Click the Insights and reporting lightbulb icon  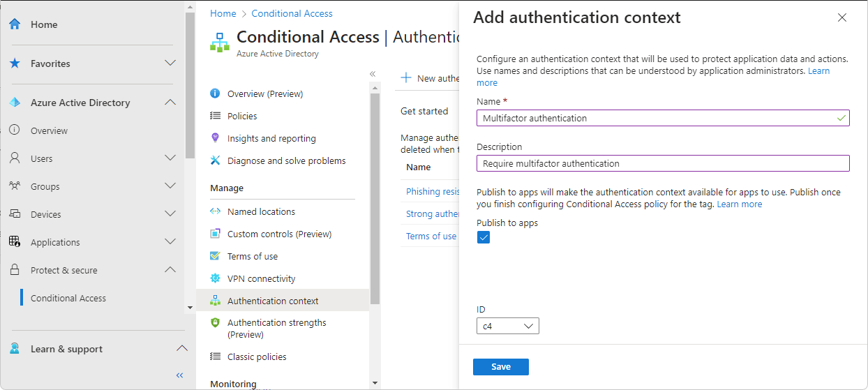click(x=215, y=138)
